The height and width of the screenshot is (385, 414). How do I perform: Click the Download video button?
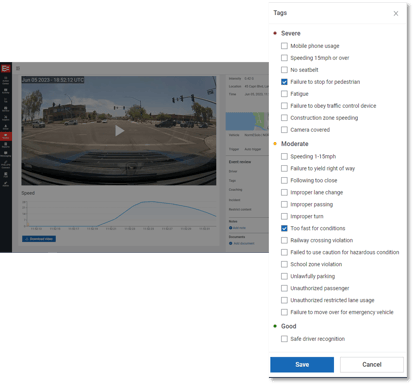coord(39,239)
